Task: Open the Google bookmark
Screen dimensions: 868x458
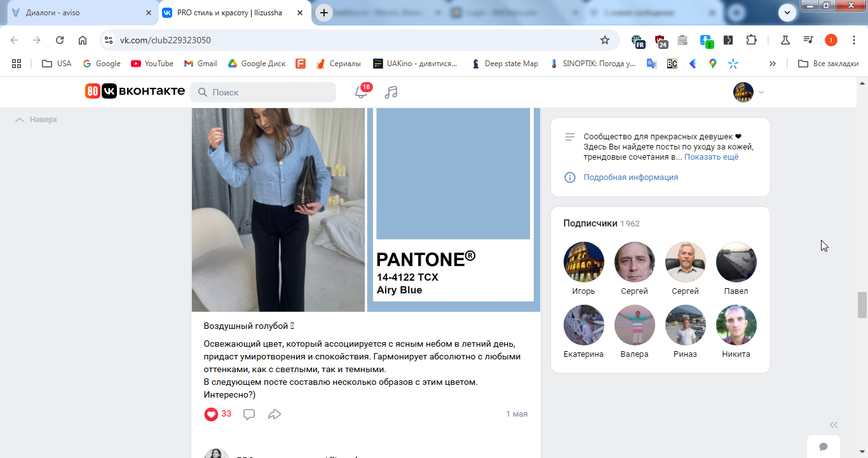Action: click(x=102, y=64)
